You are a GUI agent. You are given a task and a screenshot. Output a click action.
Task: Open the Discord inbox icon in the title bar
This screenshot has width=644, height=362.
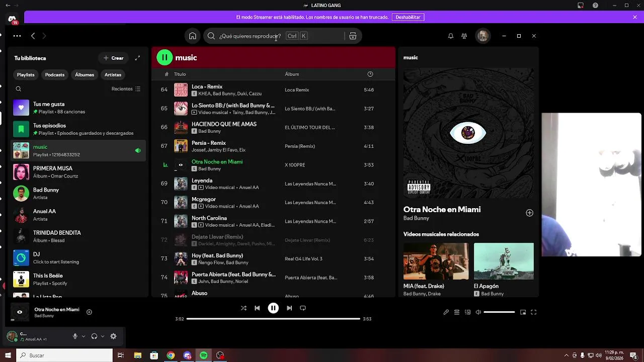580,6
